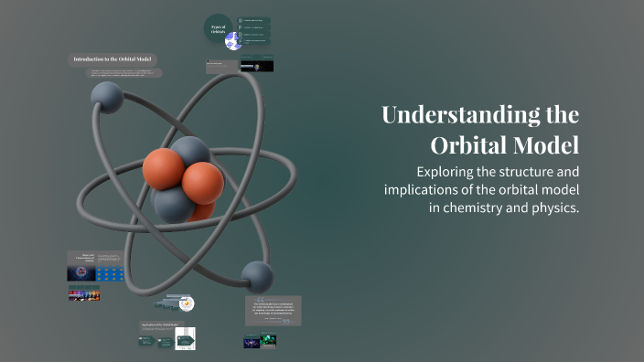Select the gray text card beside space thumbnail
Image resolution: width=644 pixels, height=362 pixels.
tap(221, 67)
